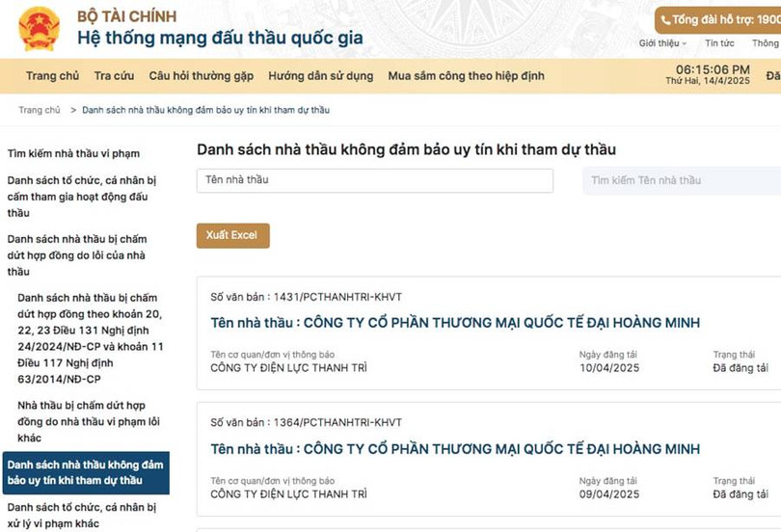Focus the Tìm kiếm Tên nhà thầu search box
Image resolution: width=781 pixels, height=532 pixels.
pos(681,180)
